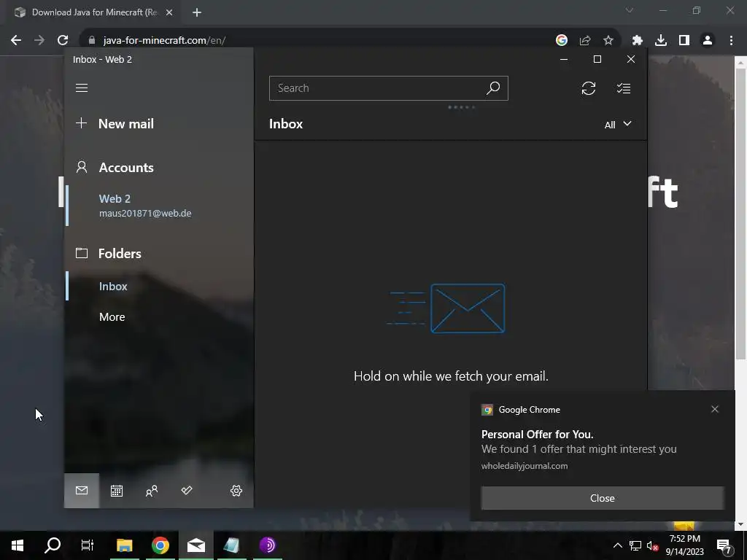Select the Inbox folder
This screenshot has height=560, width=747.
click(113, 286)
